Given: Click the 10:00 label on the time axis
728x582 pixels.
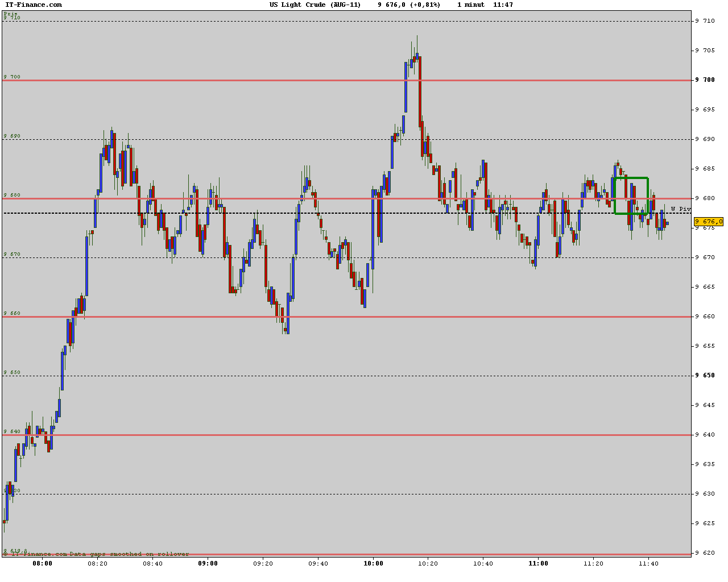Looking at the screenshot, I should tap(373, 564).
